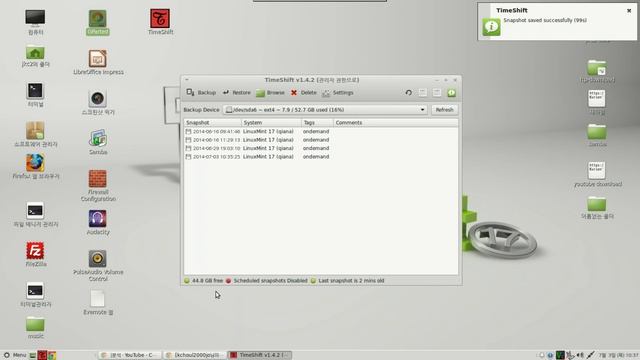Viewport: 640px width, 360px height.
Task: Open Browse in TimeShift toolbar
Action: coord(270,93)
